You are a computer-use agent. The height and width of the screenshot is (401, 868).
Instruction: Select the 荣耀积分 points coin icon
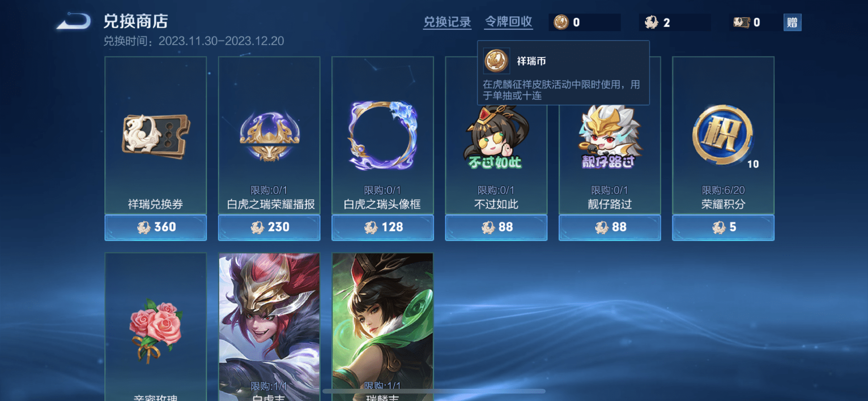pos(723,135)
